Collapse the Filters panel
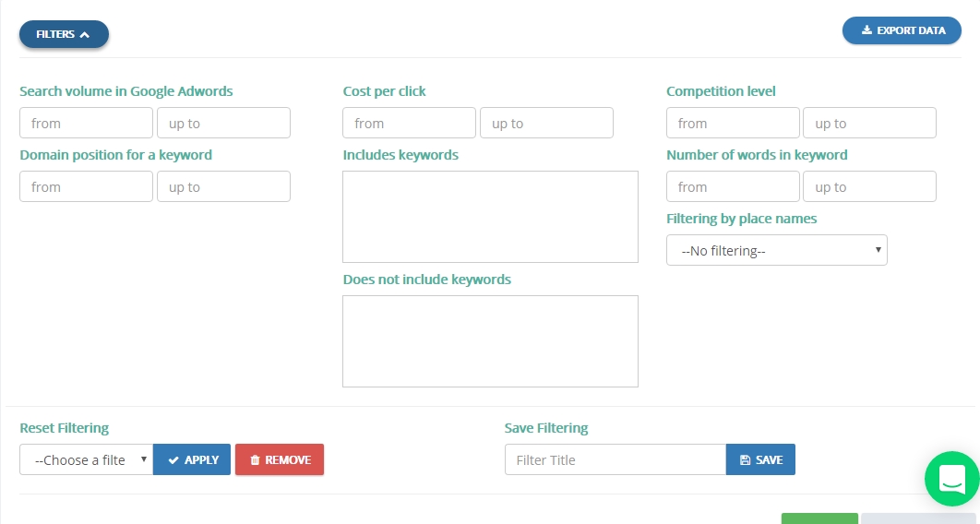 (64, 34)
